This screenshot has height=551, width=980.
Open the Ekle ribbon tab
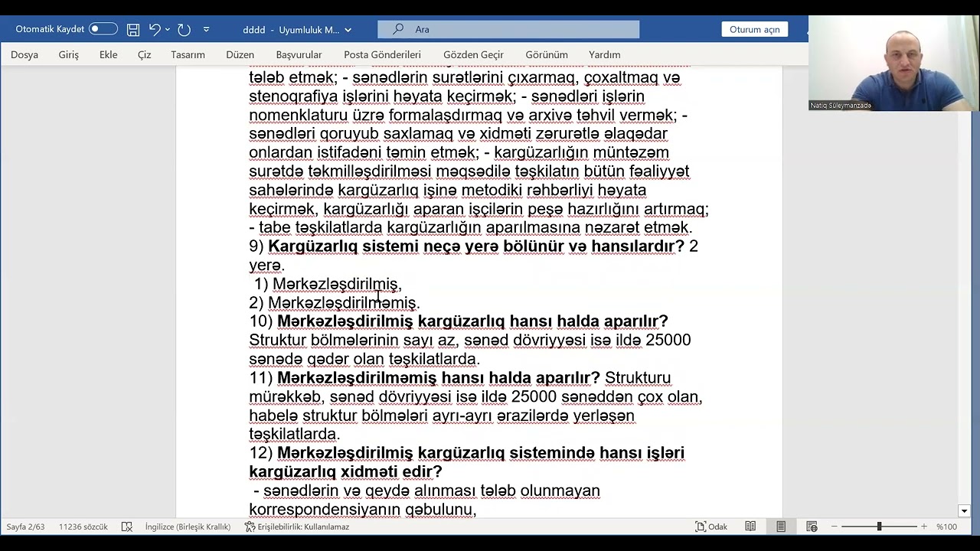108,54
